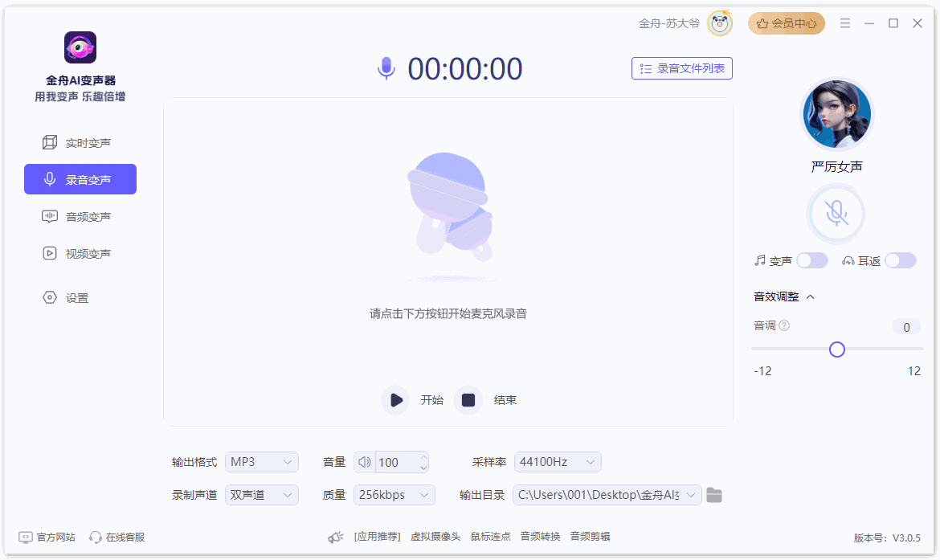Open the MP3 output format dropdown

[261, 462]
